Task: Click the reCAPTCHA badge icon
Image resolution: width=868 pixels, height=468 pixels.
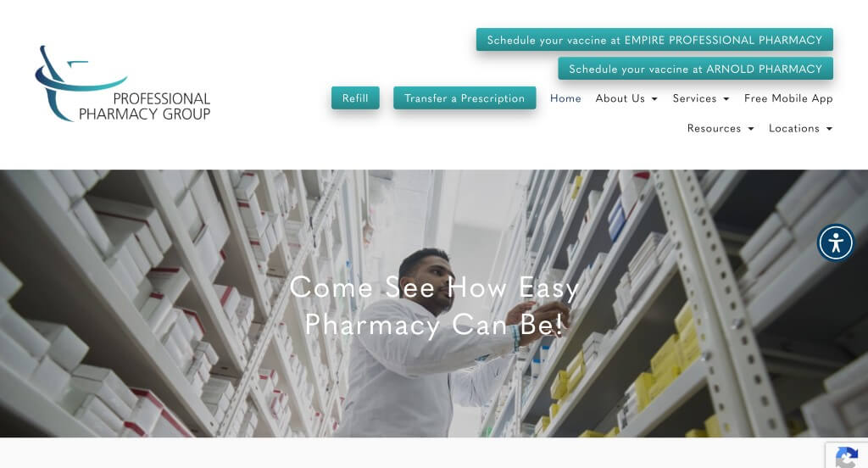Action: click(x=847, y=457)
